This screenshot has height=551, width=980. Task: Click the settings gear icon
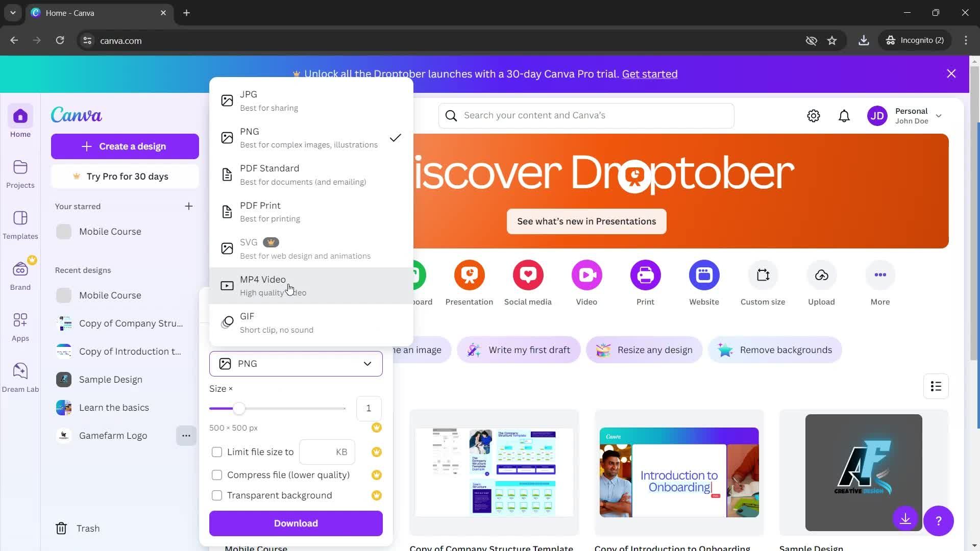pyautogui.click(x=814, y=116)
